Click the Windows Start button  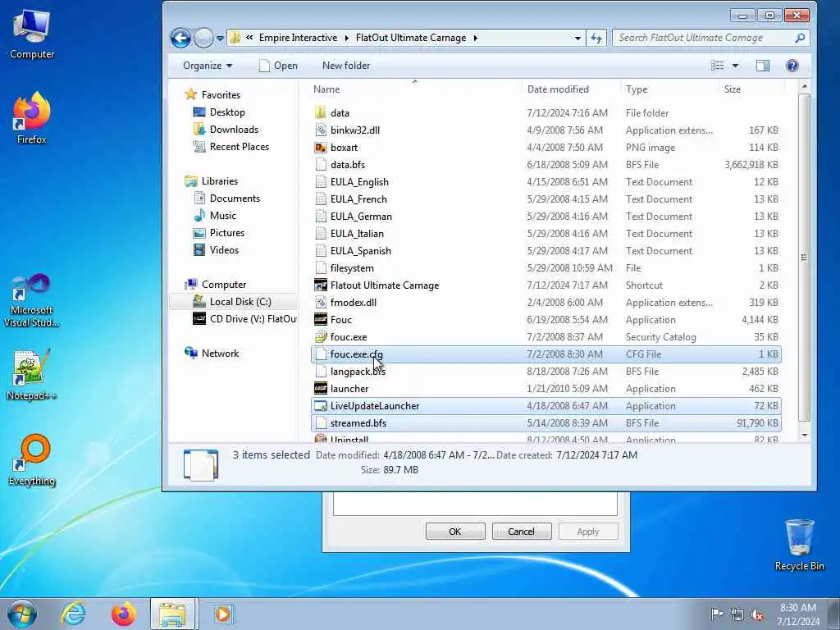[22, 614]
